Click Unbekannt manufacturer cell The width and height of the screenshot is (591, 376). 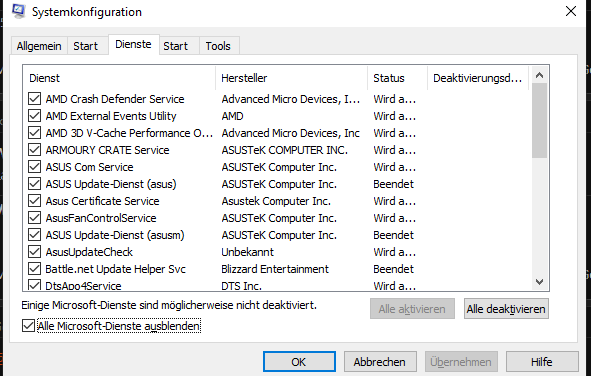tap(247, 252)
